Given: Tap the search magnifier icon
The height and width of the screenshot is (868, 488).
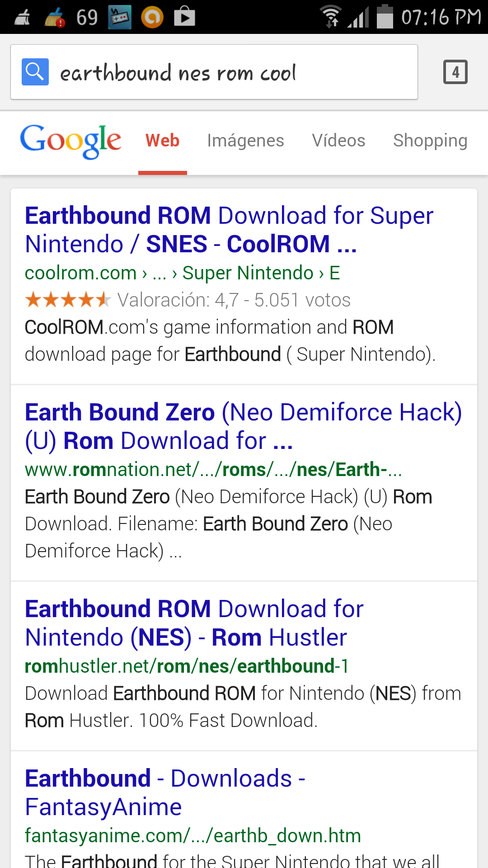Looking at the screenshot, I should 35,71.
